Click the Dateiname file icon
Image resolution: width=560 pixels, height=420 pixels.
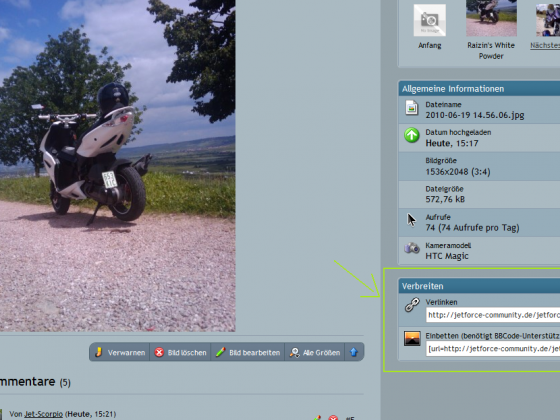click(x=412, y=108)
